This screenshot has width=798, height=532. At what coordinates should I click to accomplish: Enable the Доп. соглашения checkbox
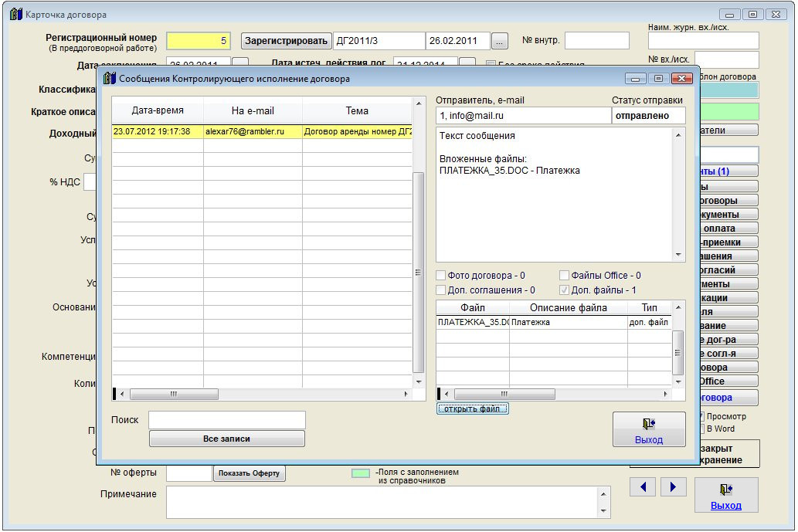coord(441,290)
